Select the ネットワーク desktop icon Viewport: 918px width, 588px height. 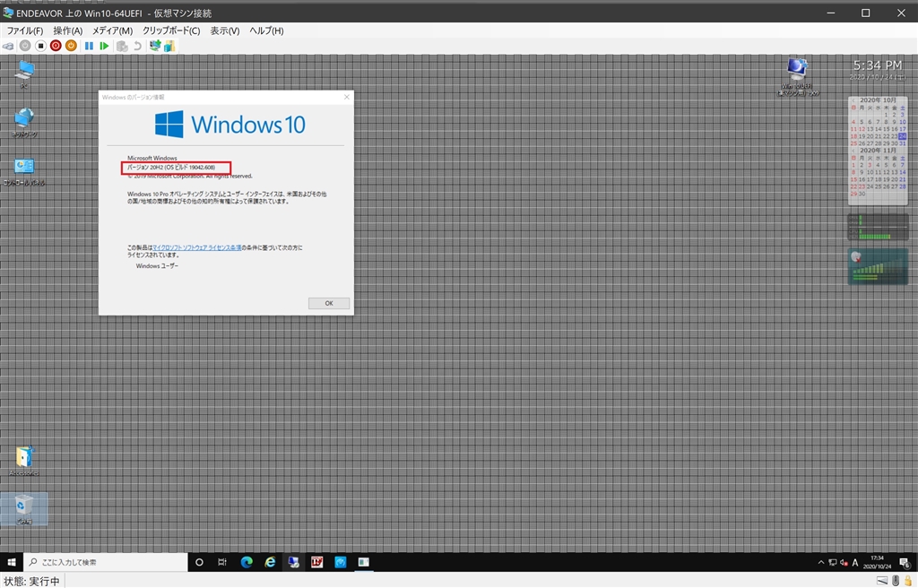pos(24,123)
